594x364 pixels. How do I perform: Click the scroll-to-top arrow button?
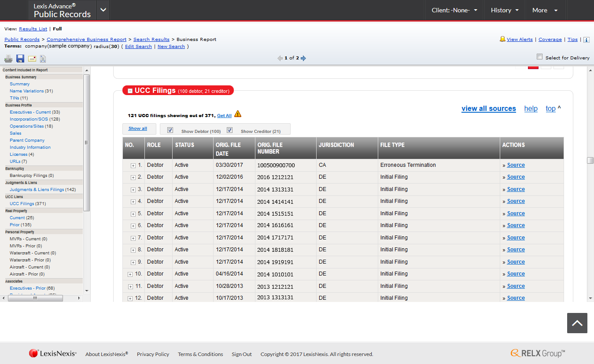point(577,323)
